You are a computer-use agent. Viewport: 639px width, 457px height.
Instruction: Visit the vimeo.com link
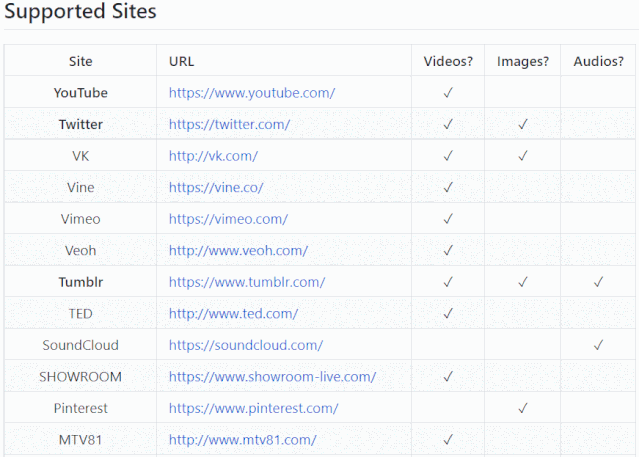[x=228, y=219]
